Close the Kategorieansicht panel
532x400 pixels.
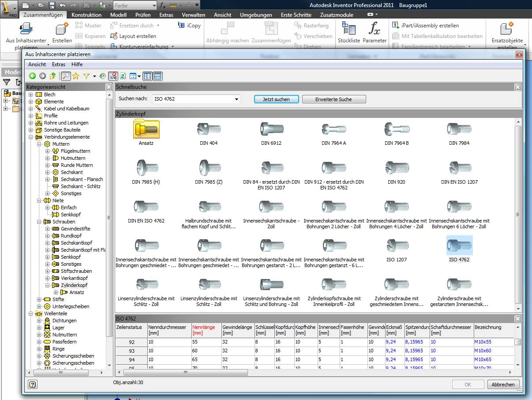click(x=109, y=87)
